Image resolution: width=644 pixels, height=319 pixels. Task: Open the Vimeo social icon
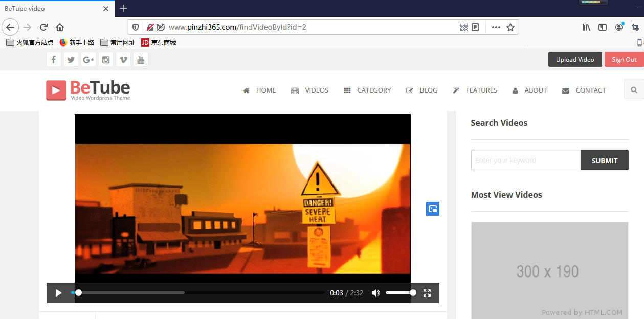coord(123,60)
